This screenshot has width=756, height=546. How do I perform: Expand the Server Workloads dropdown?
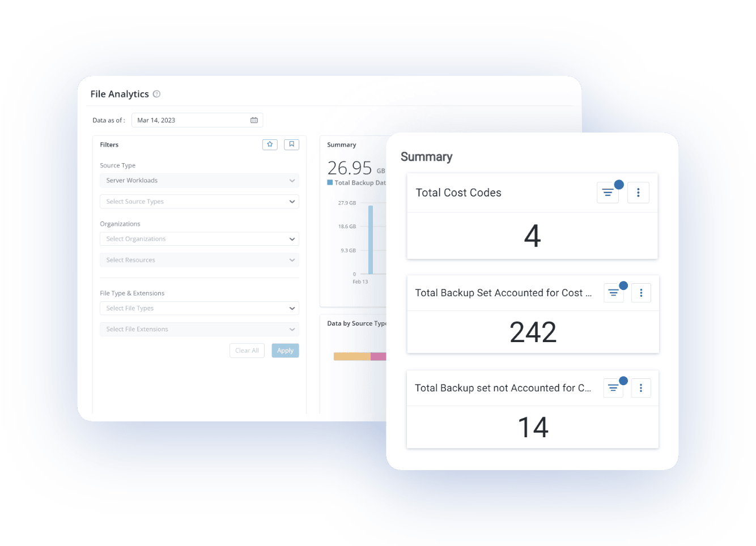pos(199,181)
